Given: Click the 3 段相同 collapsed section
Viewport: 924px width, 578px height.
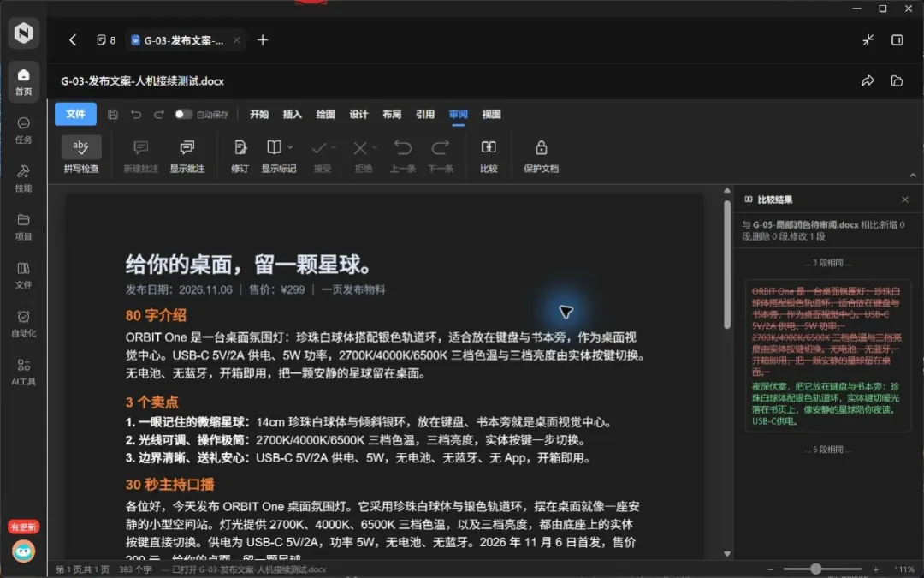Looking at the screenshot, I should (x=828, y=263).
